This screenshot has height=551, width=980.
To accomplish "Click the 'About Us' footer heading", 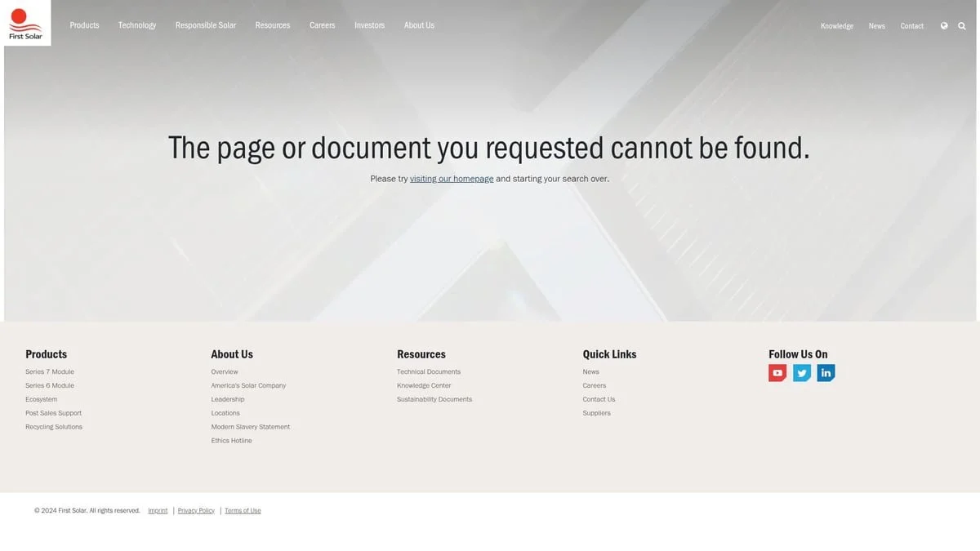I will pyautogui.click(x=232, y=354).
